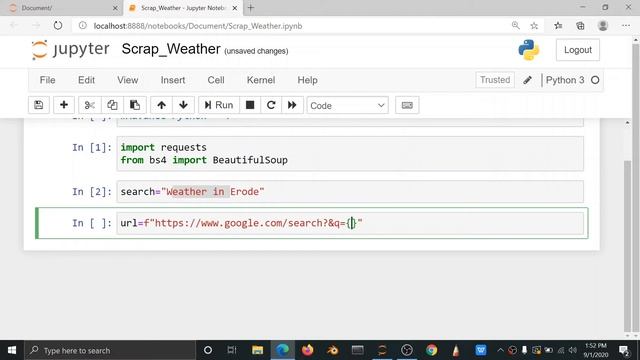Click the import requests code cell
The width and height of the screenshot is (640, 360).
(x=350, y=153)
